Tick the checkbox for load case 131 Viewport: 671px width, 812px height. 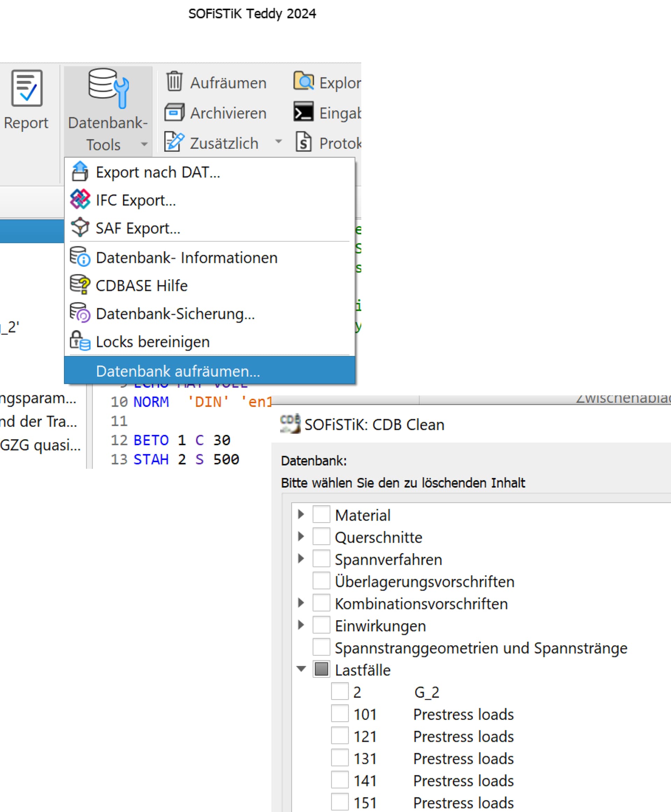click(340, 758)
